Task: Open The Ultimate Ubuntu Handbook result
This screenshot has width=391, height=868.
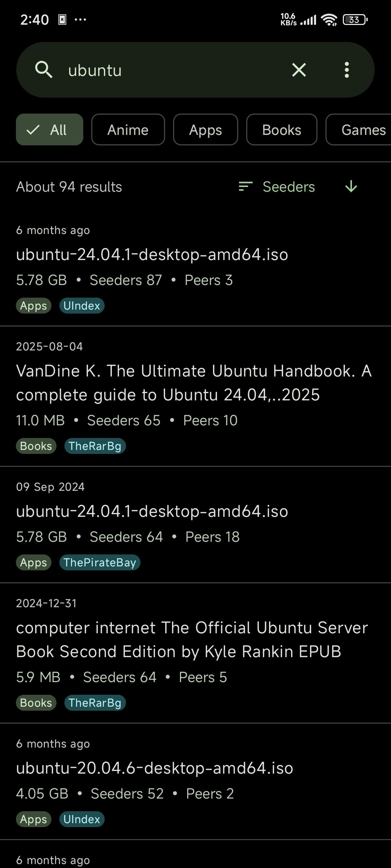Action: pyautogui.click(x=195, y=396)
